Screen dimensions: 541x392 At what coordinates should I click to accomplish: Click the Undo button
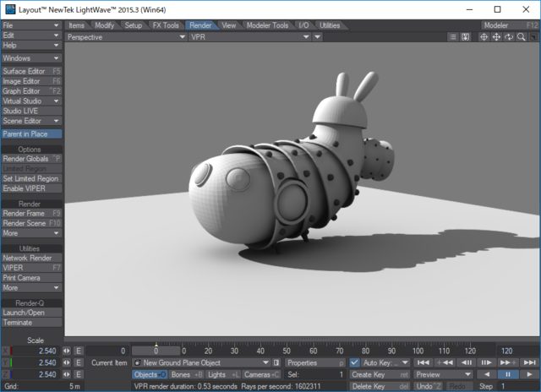429,386
